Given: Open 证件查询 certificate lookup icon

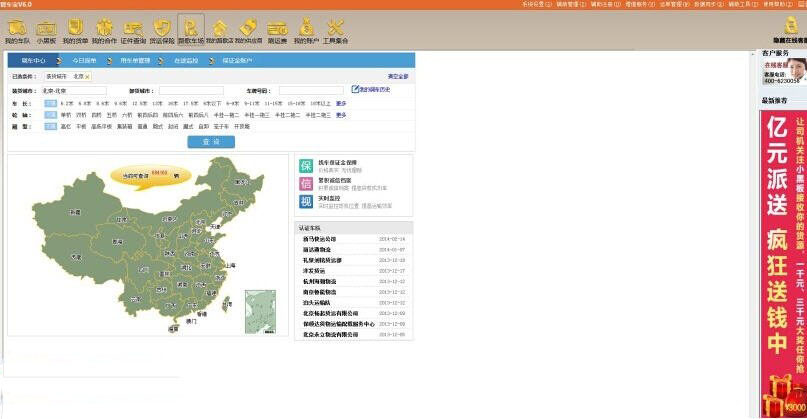Looking at the screenshot, I should point(133,31).
